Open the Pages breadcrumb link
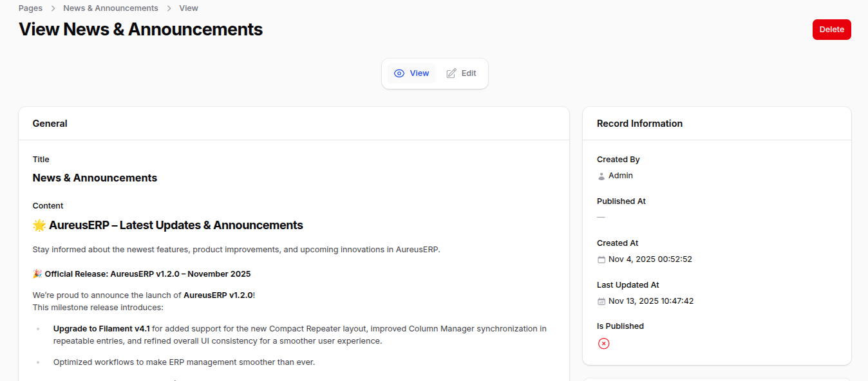Image resolution: width=868 pixels, height=381 pixels. 30,8
